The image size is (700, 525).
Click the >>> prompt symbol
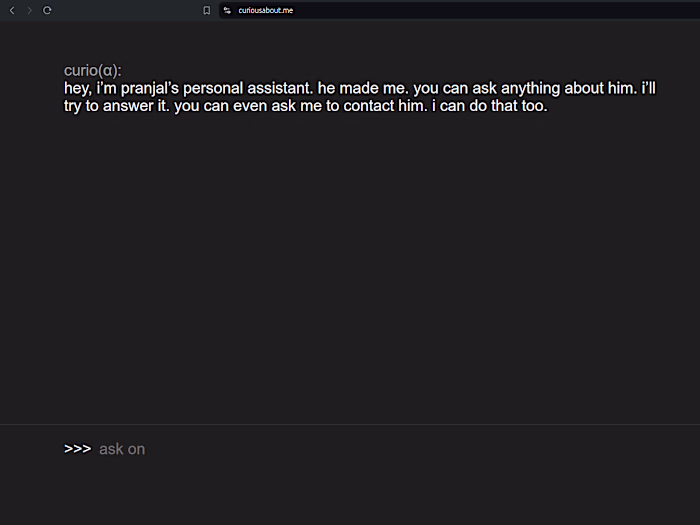pos(77,449)
